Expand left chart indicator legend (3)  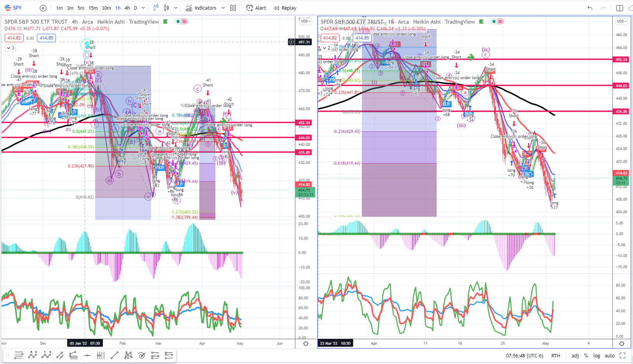coord(10,48)
